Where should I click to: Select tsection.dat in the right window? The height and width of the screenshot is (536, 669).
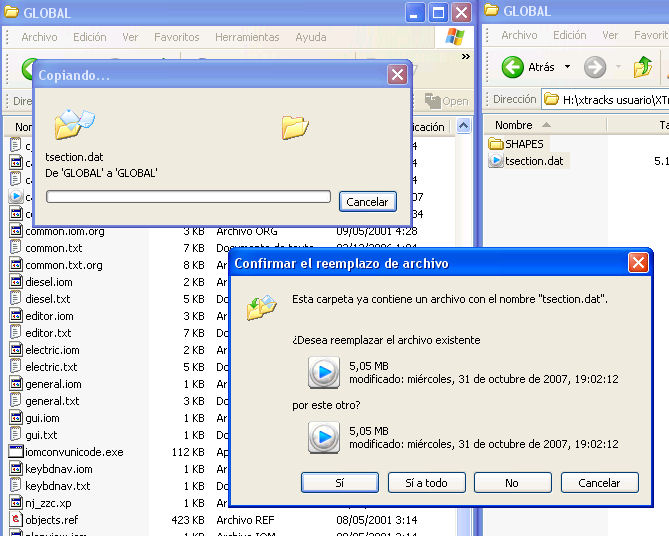point(533,161)
